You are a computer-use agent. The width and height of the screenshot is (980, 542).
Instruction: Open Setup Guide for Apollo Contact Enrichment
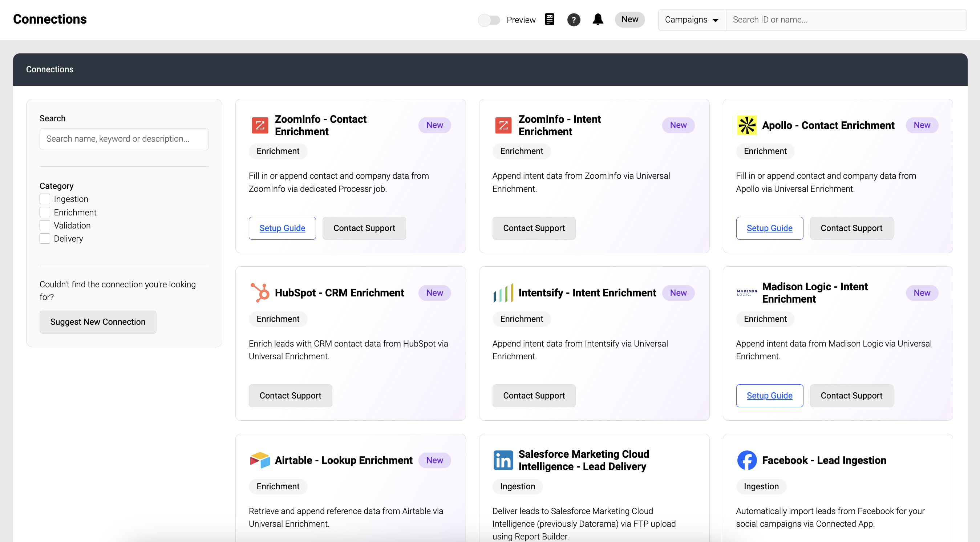pos(769,228)
